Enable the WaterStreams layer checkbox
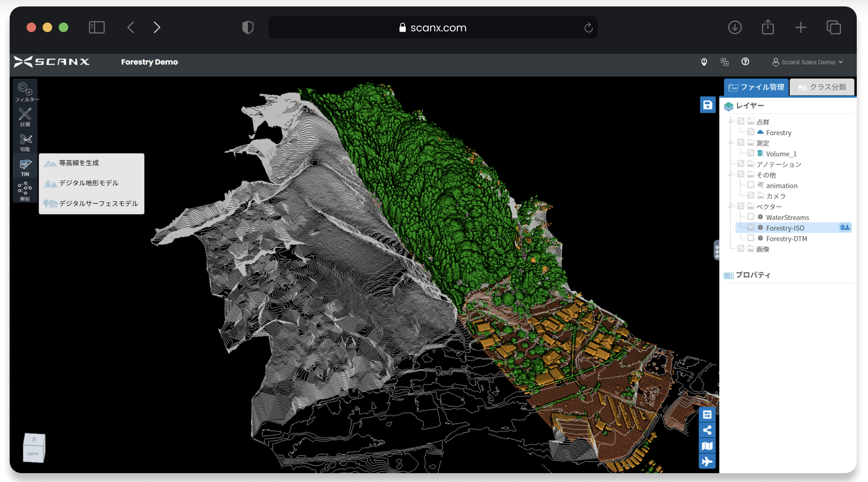 [x=750, y=217]
